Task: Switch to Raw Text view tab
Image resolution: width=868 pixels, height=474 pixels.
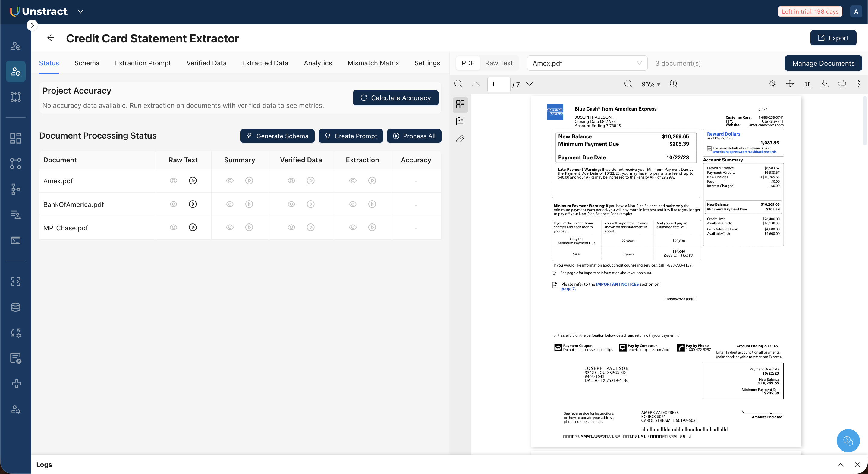Action: [x=499, y=63]
